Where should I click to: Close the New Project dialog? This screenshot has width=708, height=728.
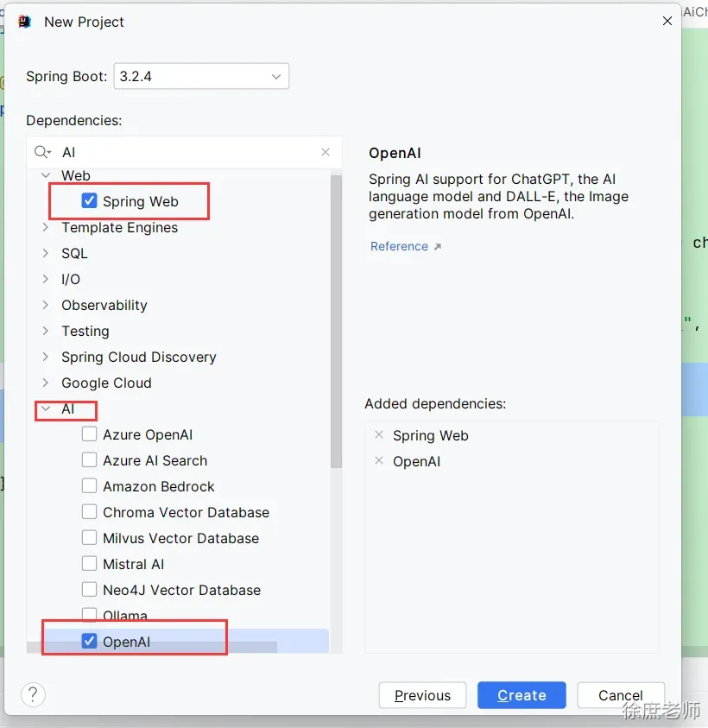667,21
